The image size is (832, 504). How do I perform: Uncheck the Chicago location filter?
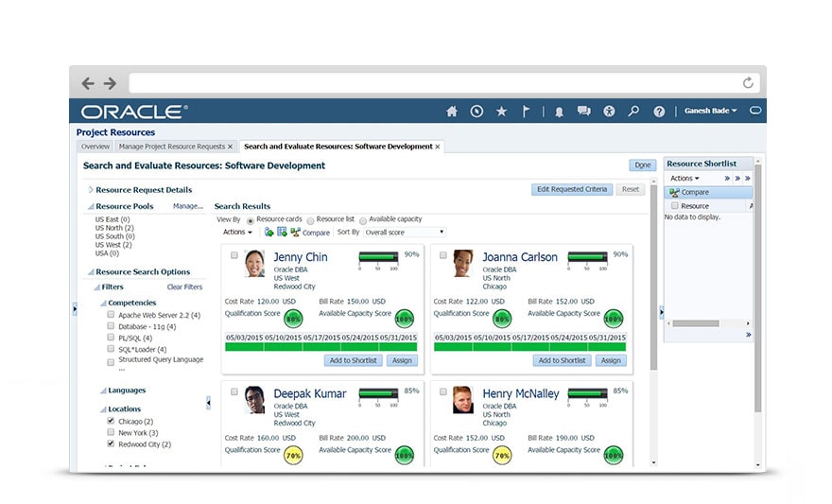(x=111, y=420)
